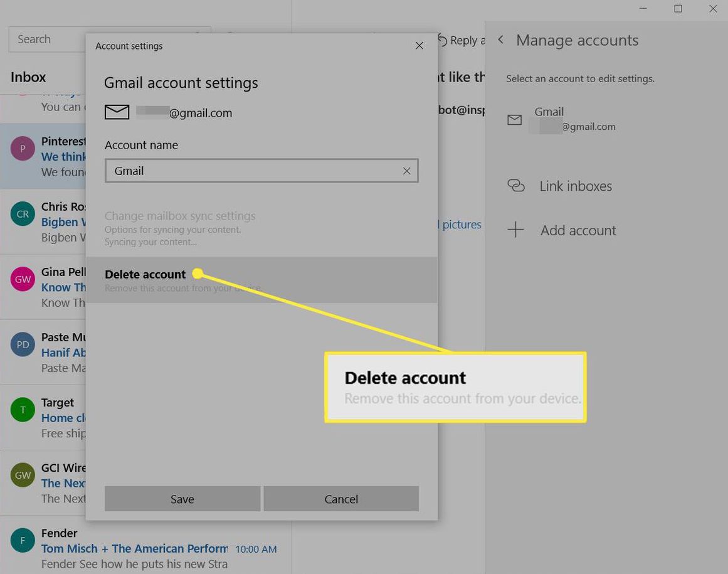Click the Fender F avatar
The height and width of the screenshot is (574, 728).
tap(23, 540)
